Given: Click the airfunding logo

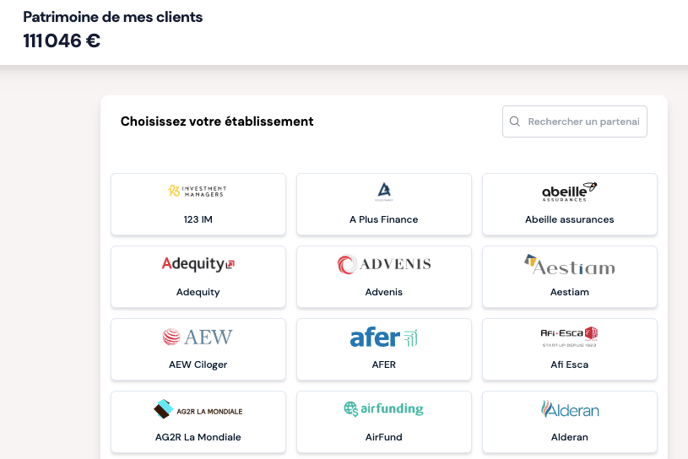Looking at the screenshot, I should (384, 409).
